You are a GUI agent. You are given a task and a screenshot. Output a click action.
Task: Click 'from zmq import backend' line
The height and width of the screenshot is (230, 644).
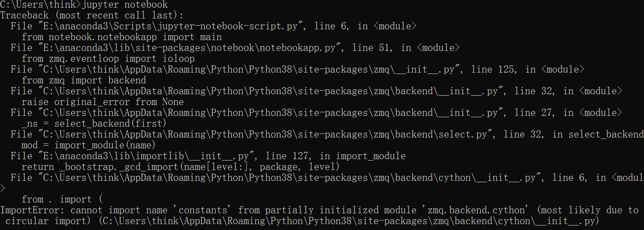[84, 80]
